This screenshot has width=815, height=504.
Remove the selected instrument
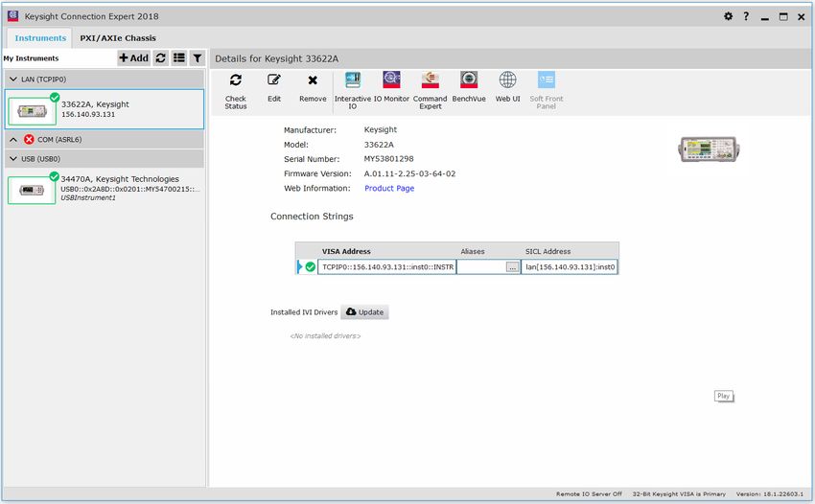click(313, 80)
